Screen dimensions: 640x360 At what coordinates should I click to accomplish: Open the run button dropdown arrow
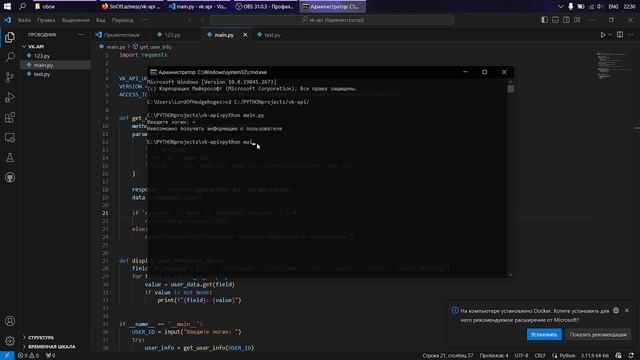point(610,35)
